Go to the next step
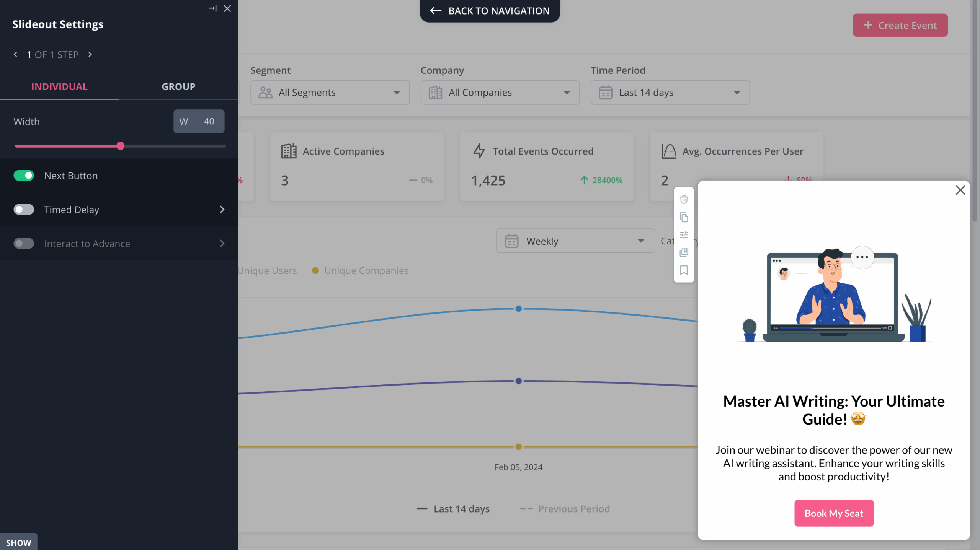The height and width of the screenshot is (550, 980). pyautogui.click(x=90, y=54)
